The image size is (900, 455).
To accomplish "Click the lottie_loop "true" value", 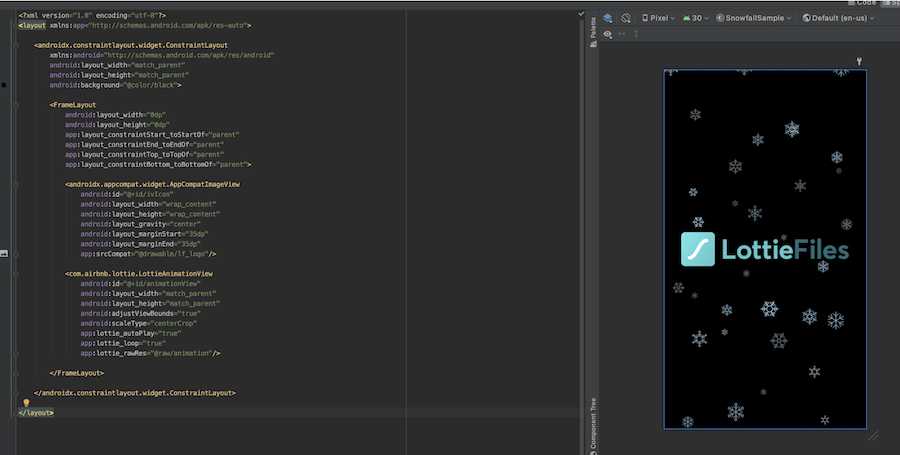I will [154, 344].
